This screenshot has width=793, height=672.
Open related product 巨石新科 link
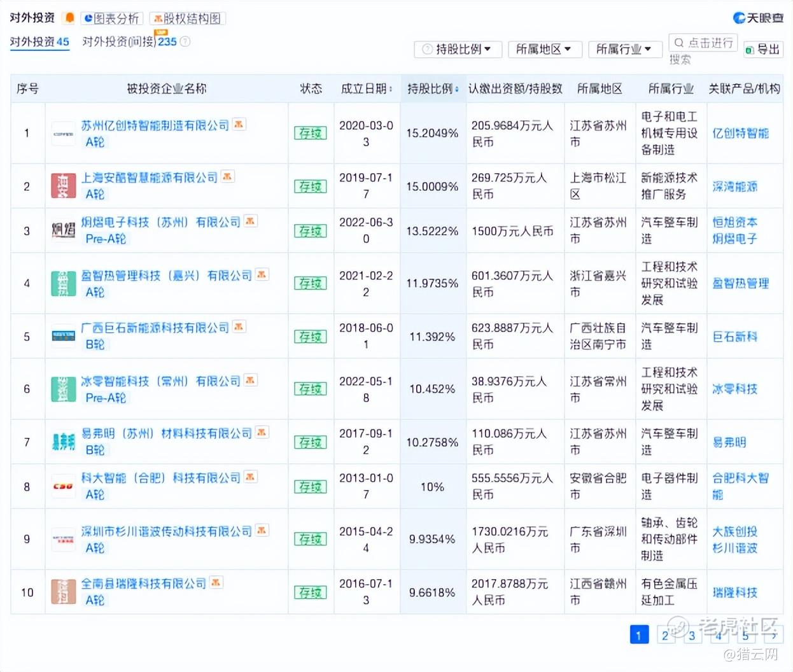734,337
